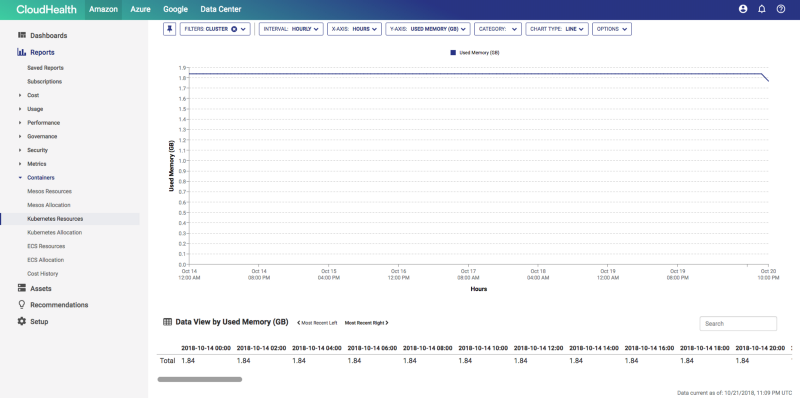Open the X-Axis: Hours dropdown

354,29
